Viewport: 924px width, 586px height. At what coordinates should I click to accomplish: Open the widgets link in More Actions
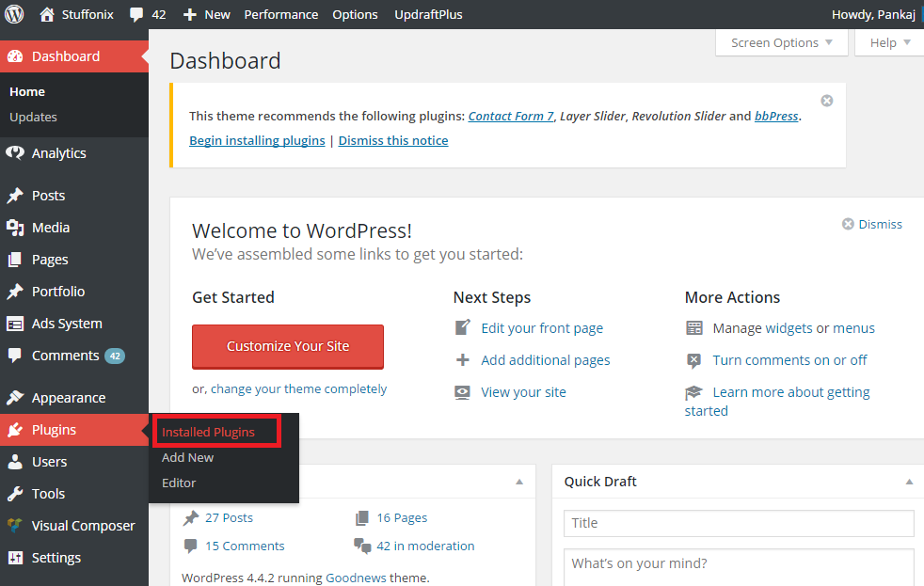[x=789, y=328]
